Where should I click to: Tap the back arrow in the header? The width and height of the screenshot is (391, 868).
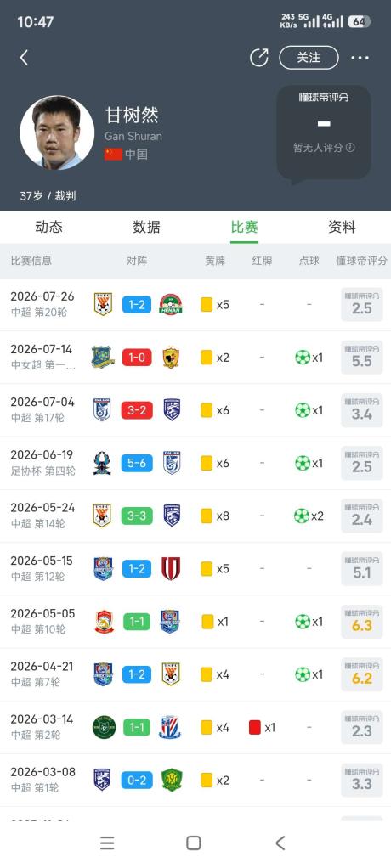24,58
